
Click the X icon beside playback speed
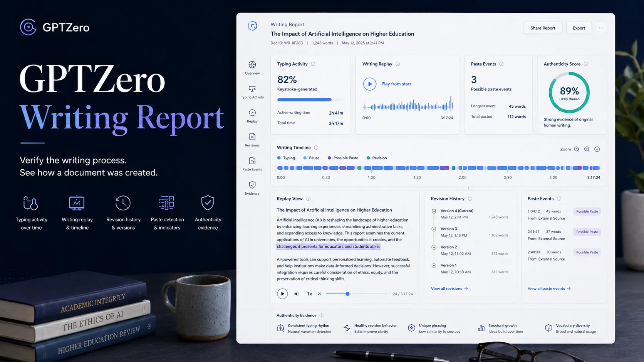[x=319, y=294]
